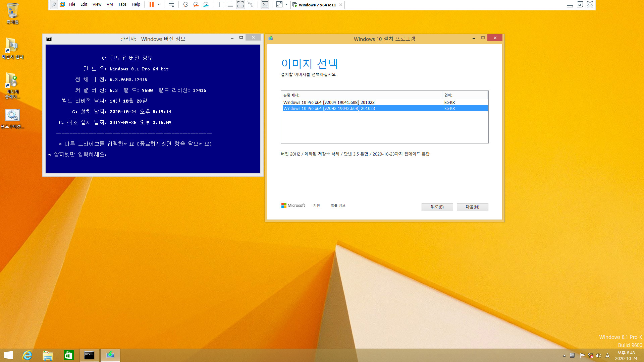
Task: Select the media player desktop shortcut
Action: point(13,86)
